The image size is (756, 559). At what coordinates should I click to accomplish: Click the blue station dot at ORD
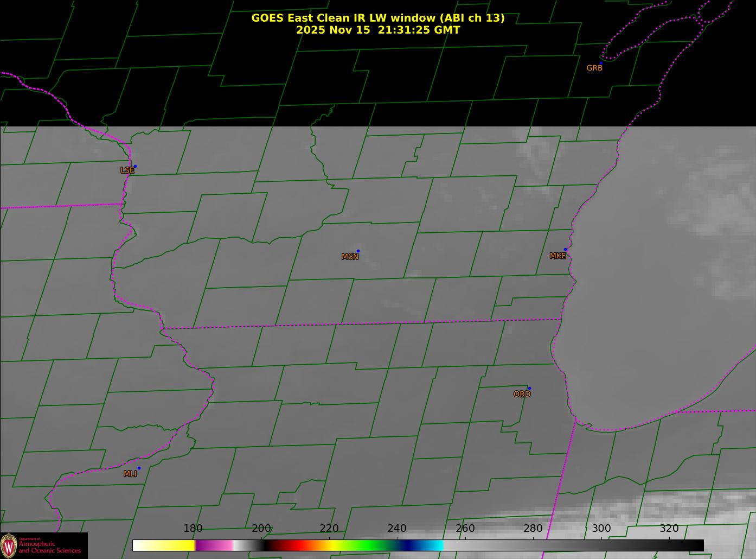click(x=529, y=389)
